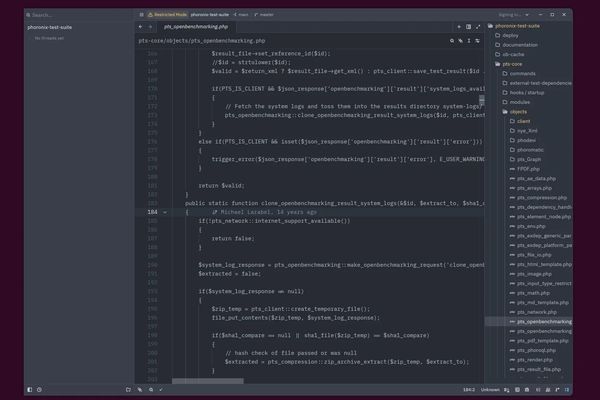
Task: Click the pencil-style icon in bottom status bar
Action: coord(140,390)
